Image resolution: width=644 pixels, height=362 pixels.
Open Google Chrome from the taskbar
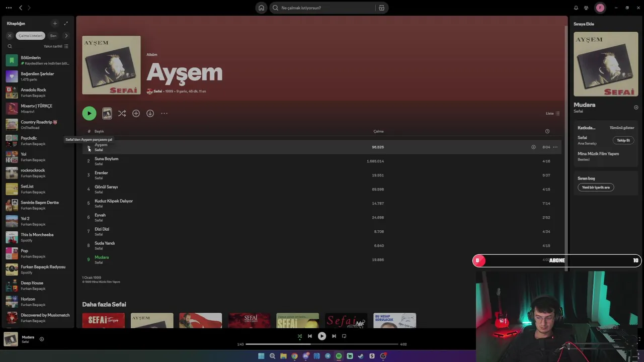tap(294, 356)
